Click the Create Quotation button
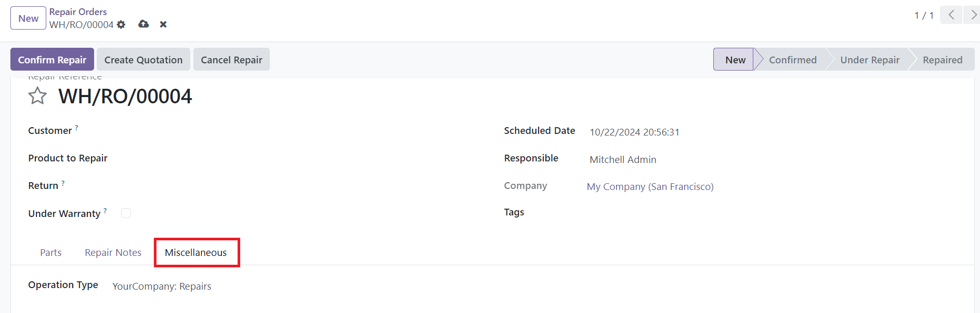Image resolution: width=980 pixels, height=313 pixels. point(143,60)
